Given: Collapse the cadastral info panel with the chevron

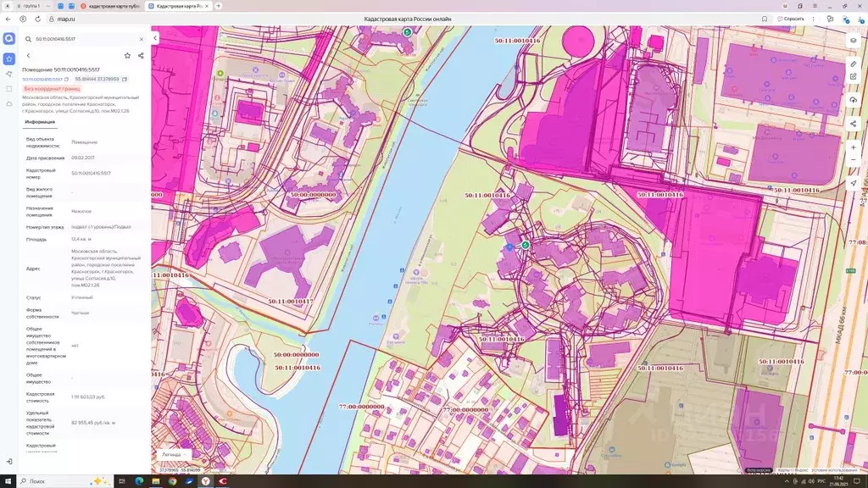Looking at the screenshot, I should pos(154,37).
